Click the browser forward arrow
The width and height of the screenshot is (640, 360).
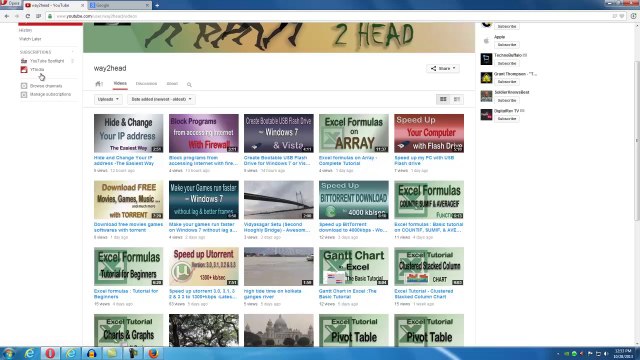(x=17, y=16)
